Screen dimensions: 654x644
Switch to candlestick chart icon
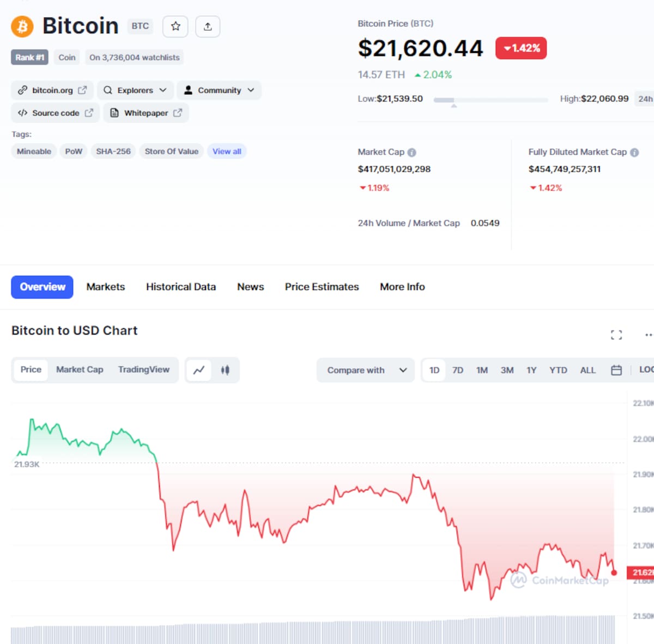pos(225,370)
